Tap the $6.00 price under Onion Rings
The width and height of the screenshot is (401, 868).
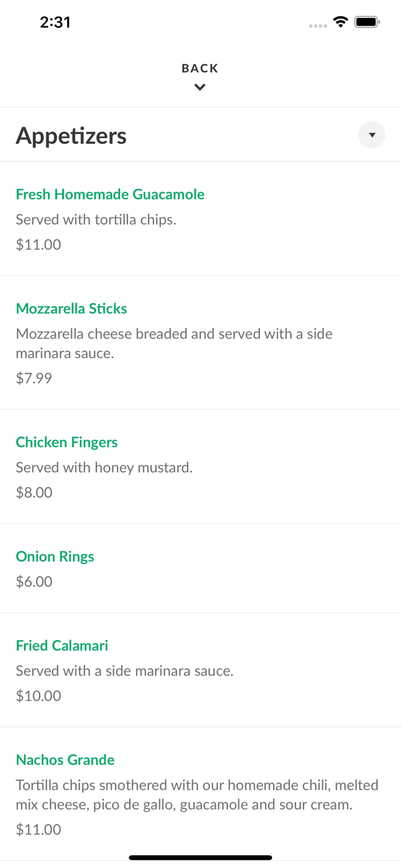34,581
